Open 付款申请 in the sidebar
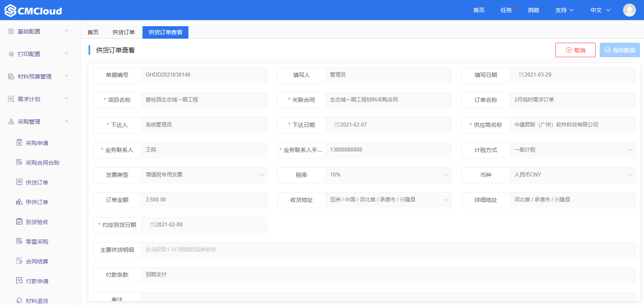 tap(37, 281)
